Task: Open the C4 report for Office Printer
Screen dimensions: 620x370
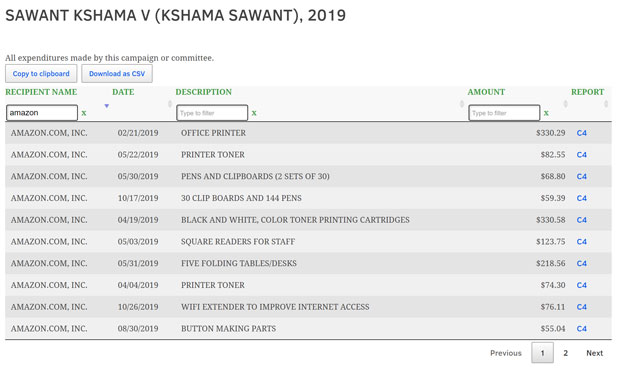Action: (582, 133)
